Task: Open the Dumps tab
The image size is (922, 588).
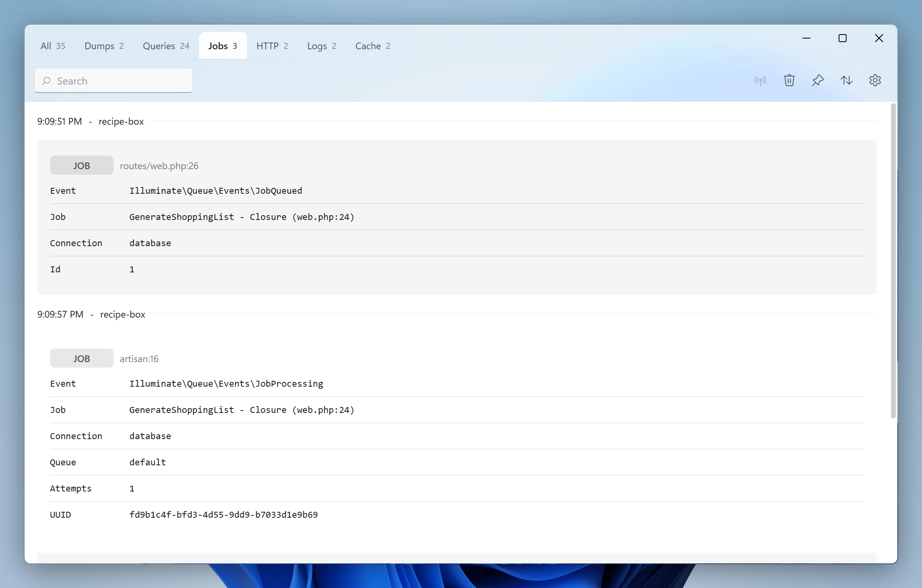Action: click(104, 46)
